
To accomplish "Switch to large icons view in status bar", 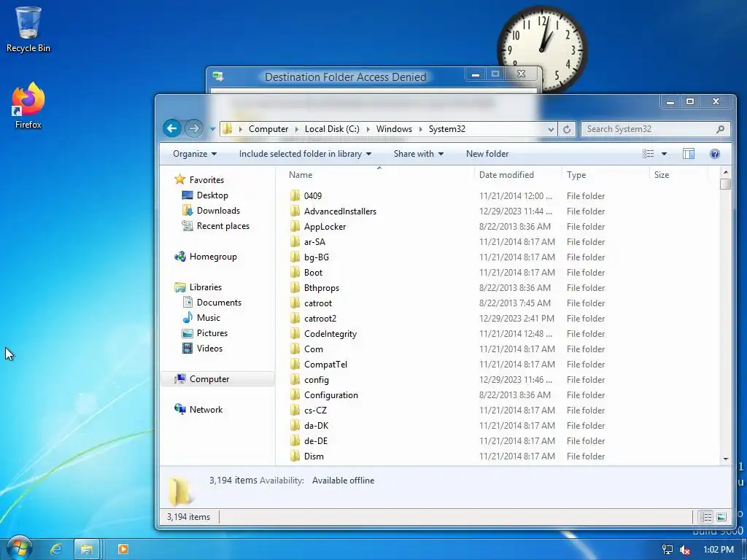I will (721, 517).
